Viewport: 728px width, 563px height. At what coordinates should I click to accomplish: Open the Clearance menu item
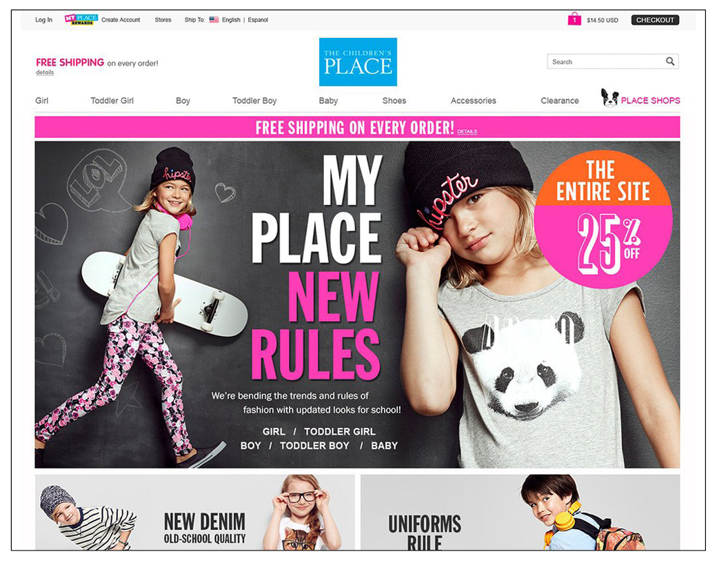pyautogui.click(x=560, y=100)
